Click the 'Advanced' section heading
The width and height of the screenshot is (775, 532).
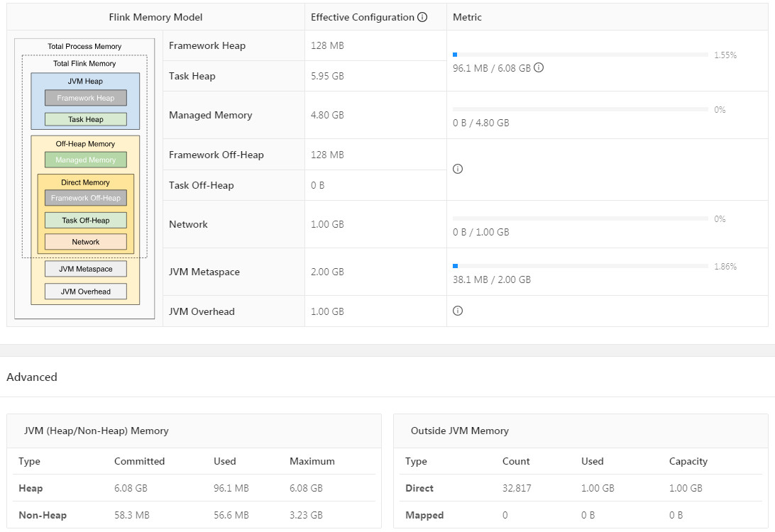point(32,377)
